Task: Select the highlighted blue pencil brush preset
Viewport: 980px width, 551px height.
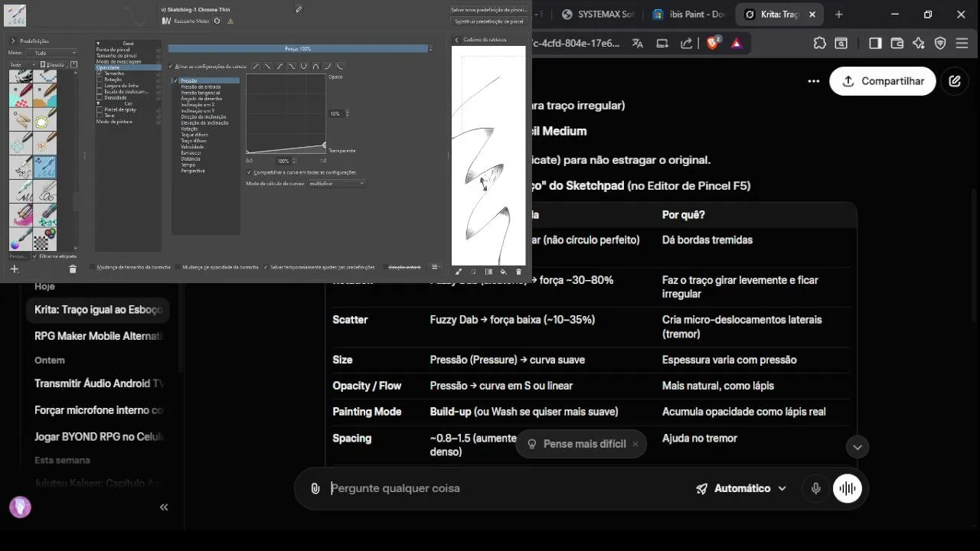Action: 44,167
